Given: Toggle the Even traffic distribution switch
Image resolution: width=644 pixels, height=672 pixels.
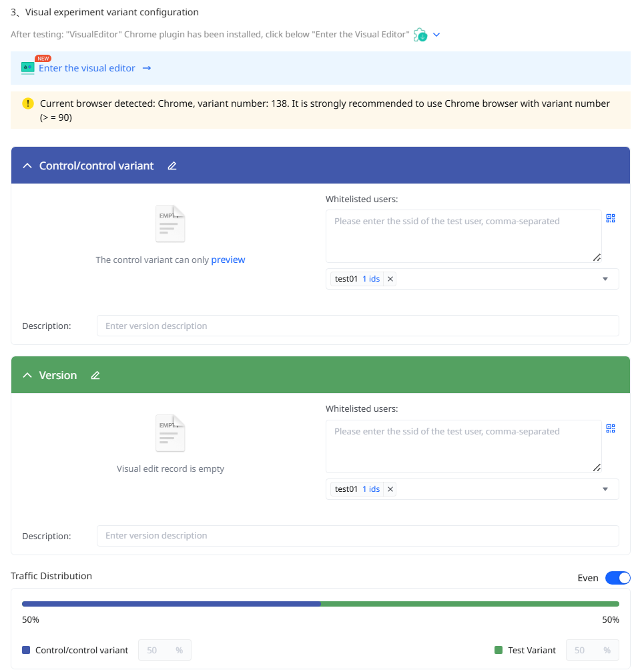Looking at the screenshot, I should point(617,578).
